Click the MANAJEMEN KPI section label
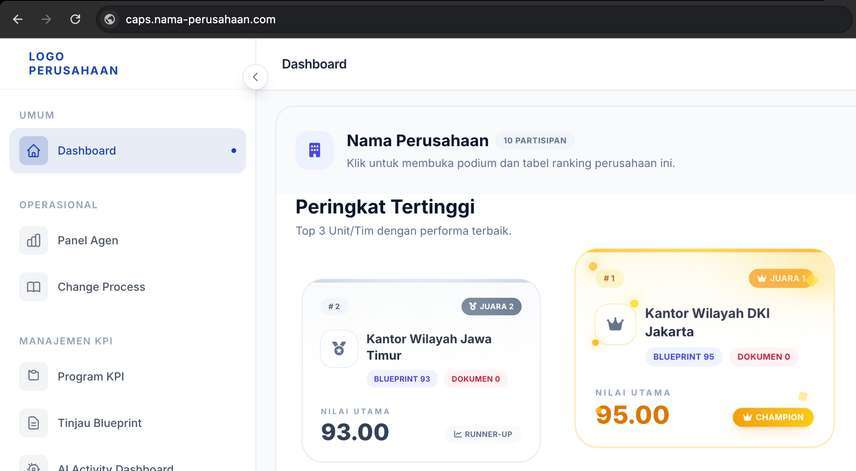Viewport: 856px width, 471px height. coord(66,341)
